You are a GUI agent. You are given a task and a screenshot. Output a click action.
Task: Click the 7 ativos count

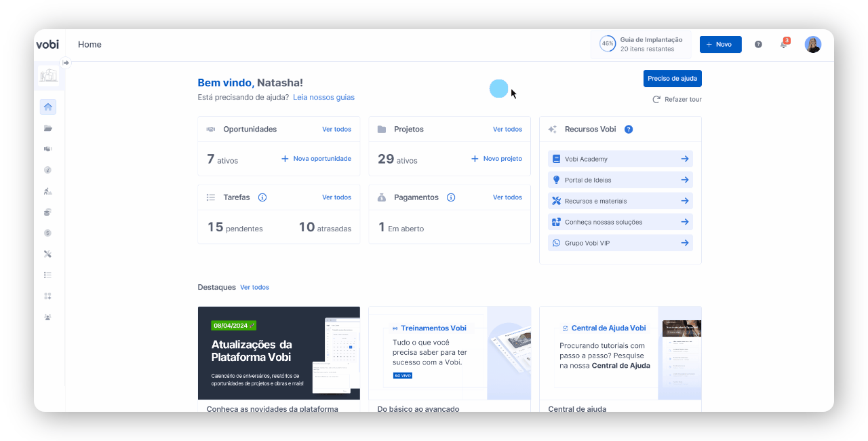(222, 159)
